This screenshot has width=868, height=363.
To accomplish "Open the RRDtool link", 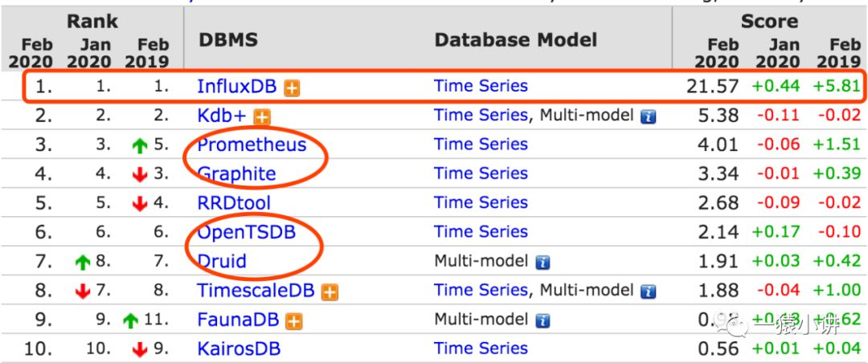I will coord(234,203).
